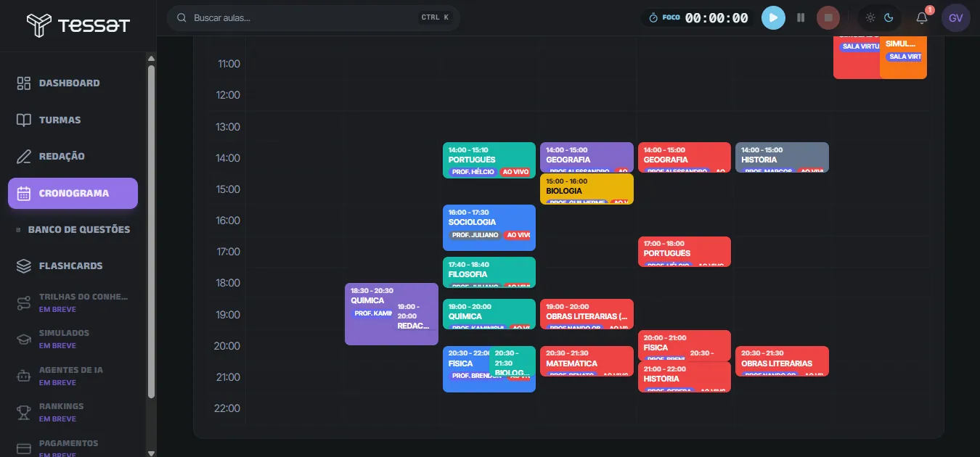Click the Simulados graduation cap icon
This screenshot has width=980, height=457.
tap(23, 339)
